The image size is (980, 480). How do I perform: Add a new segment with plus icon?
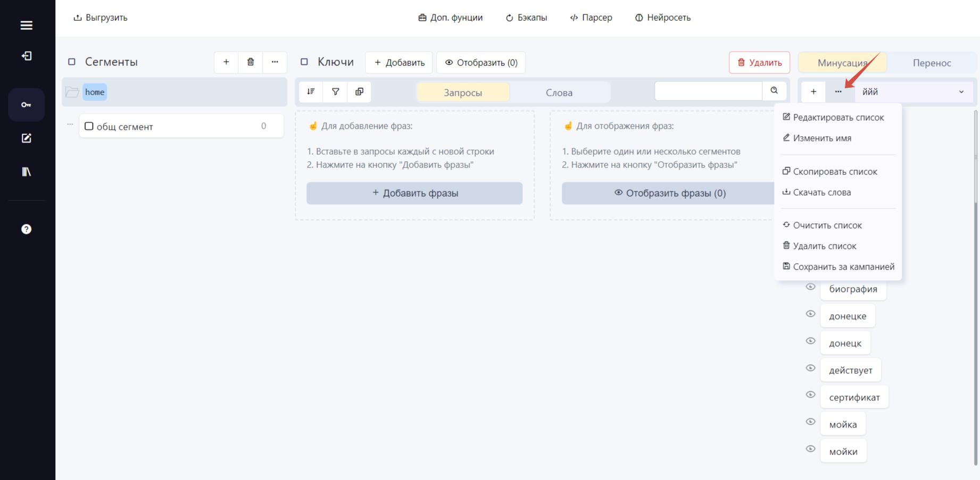pyautogui.click(x=226, y=62)
